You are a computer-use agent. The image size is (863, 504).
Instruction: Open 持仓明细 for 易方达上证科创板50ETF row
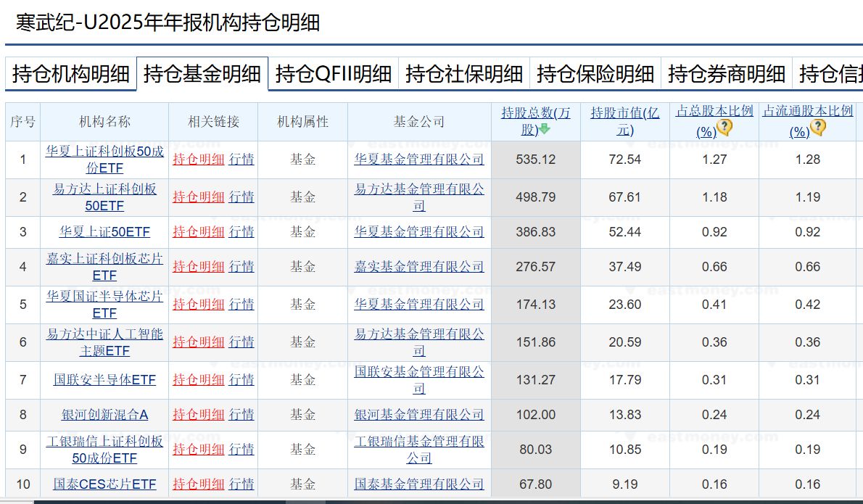[x=198, y=197]
